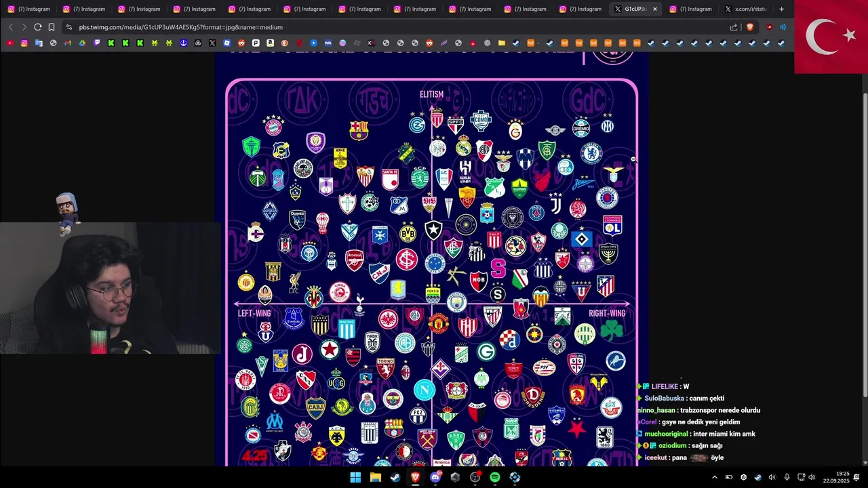
Task: Open the Gmail bookmark
Action: (68, 43)
